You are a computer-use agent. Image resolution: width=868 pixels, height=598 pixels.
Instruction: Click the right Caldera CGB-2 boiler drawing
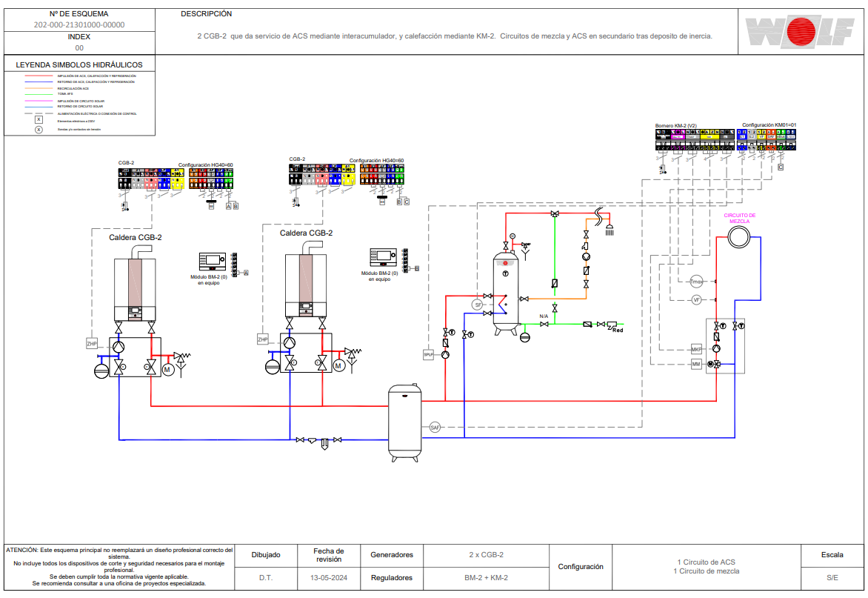pos(306,279)
